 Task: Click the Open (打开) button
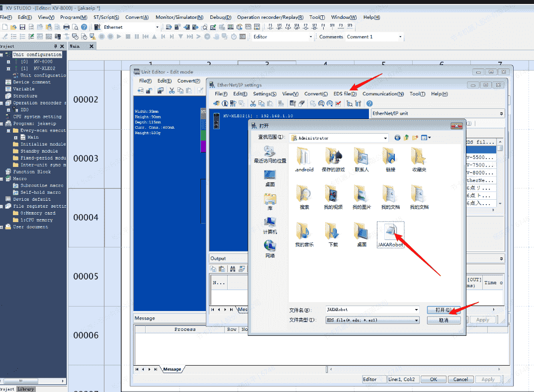444,310
